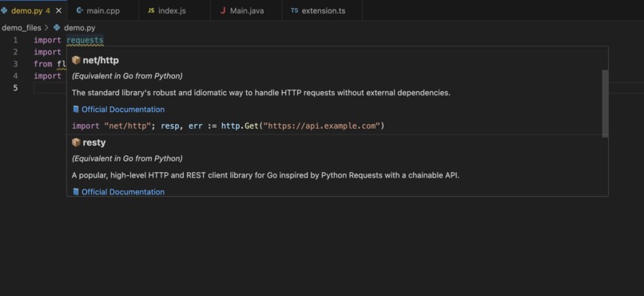Click the C++ icon on main.cpp tab
644x296 pixels.
pyautogui.click(x=80, y=10)
